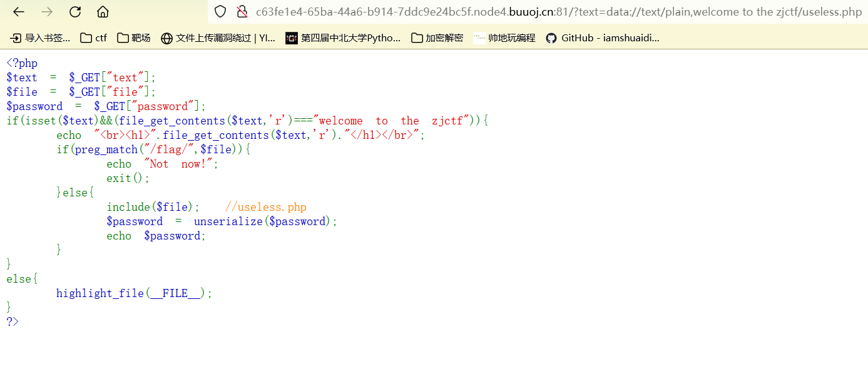Open the GitHub - iamshuaidi bookmark

(604, 38)
